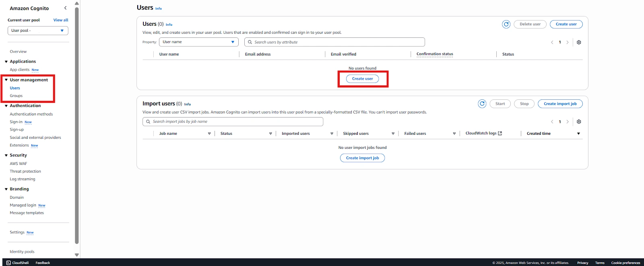Image resolution: width=644 pixels, height=266 pixels.
Task: Click Create user under No users found
Action: 362,79
